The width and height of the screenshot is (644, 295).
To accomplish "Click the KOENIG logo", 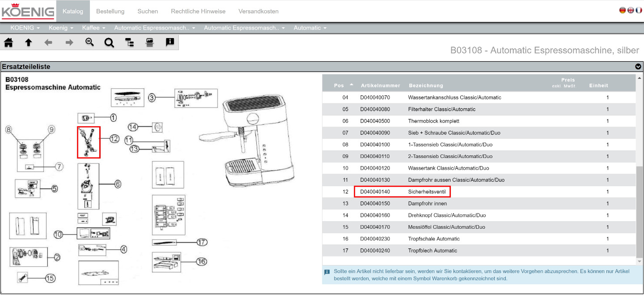I will coord(28,11).
